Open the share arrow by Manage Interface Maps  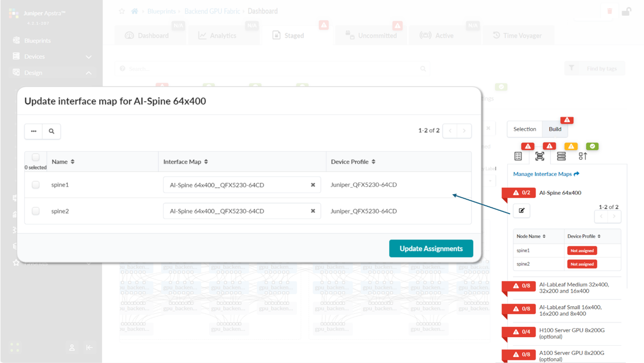577,174
